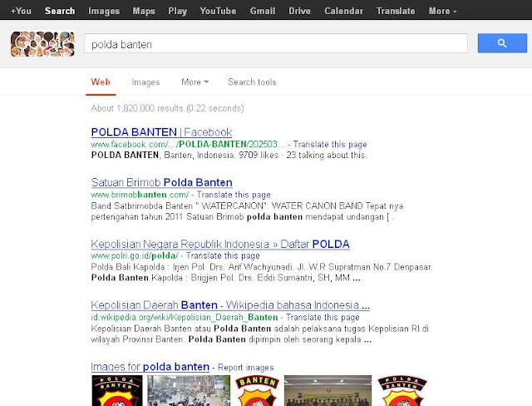Translate the brimobbanten.com page
This screenshot has height=406, width=532.
pyautogui.click(x=234, y=195)
